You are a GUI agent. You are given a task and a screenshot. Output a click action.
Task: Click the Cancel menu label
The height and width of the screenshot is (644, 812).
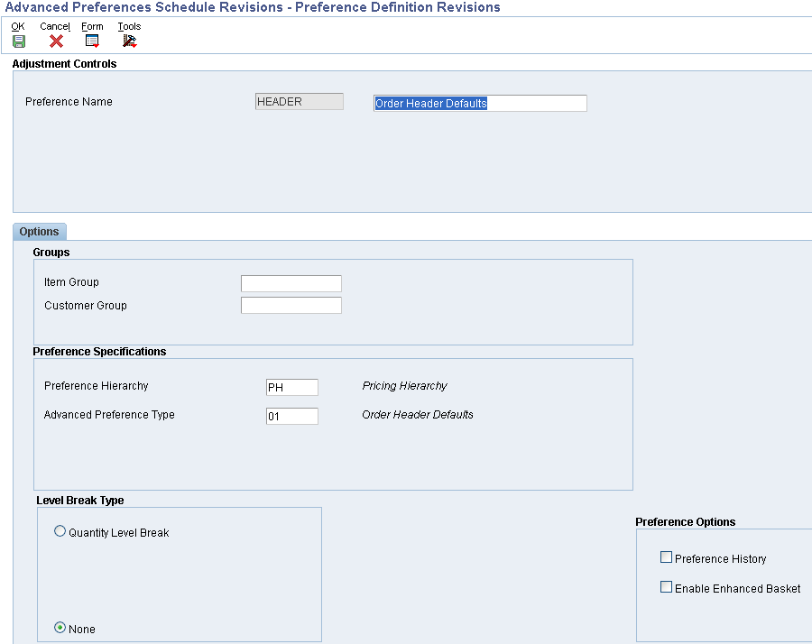click(55, 26)
